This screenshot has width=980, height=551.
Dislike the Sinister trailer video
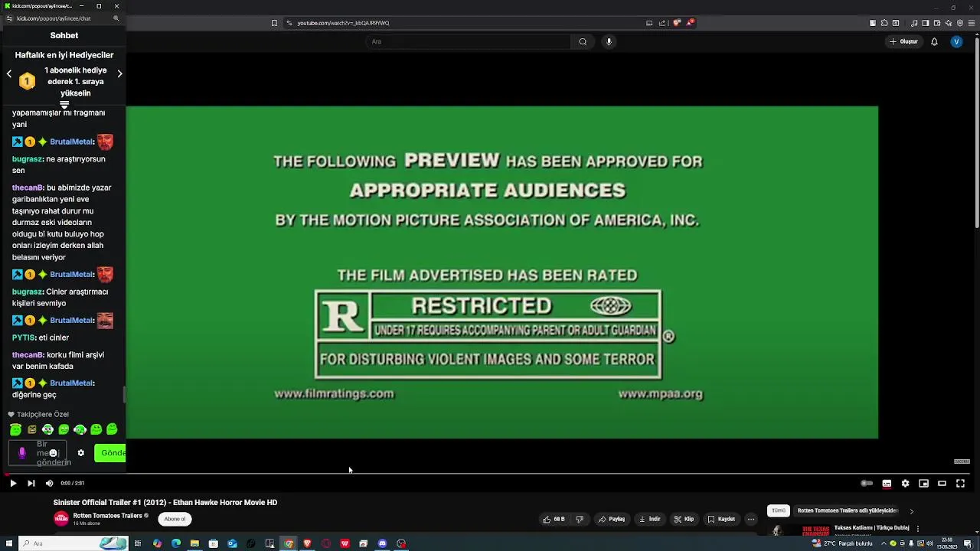point(580,519)
